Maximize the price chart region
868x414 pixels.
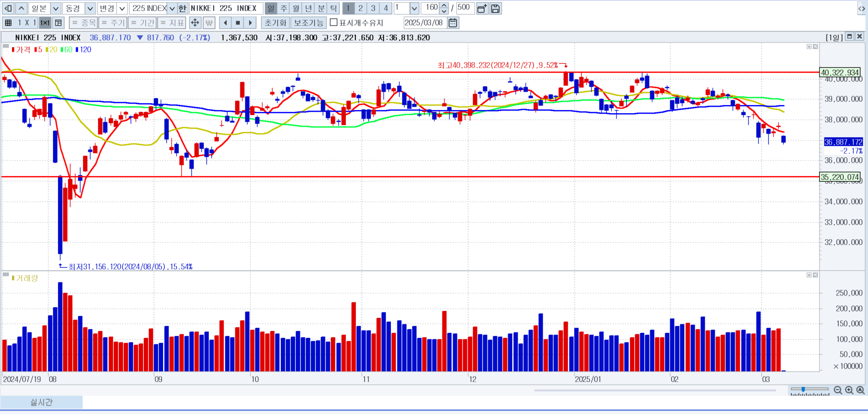tap(809, 47)
